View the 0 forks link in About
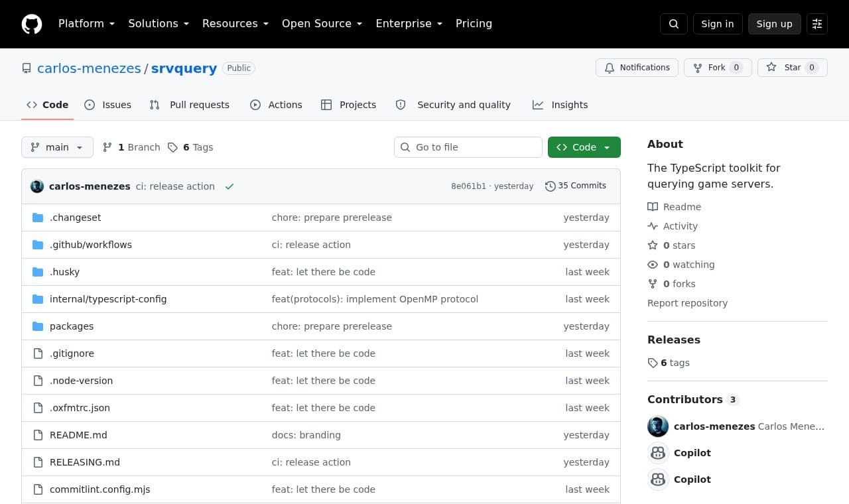This screenshot has height=504, width=849. click(671, 284)
